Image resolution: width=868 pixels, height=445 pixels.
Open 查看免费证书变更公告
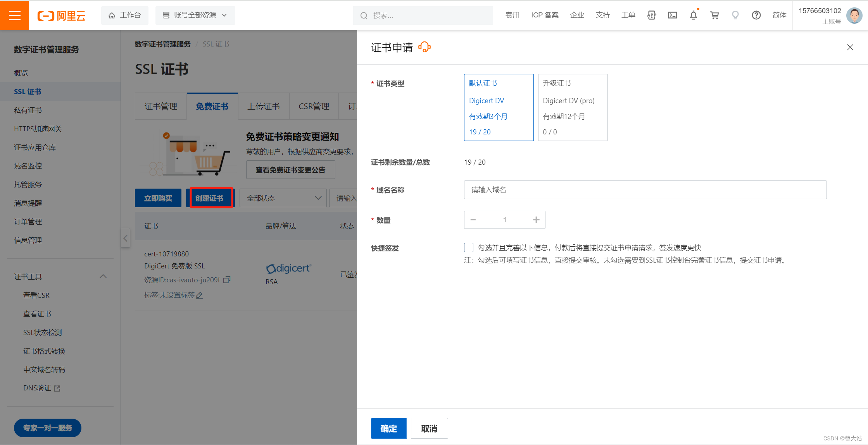290,170
